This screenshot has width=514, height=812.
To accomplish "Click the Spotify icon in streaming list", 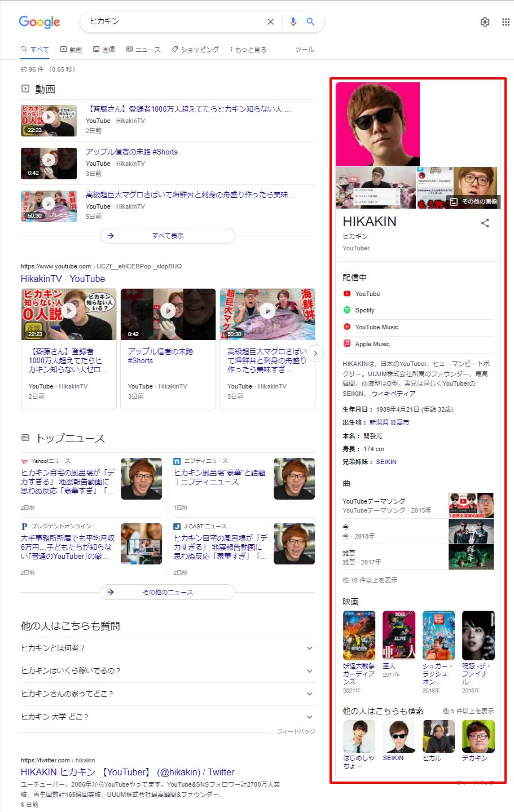I will click(347, 310).
